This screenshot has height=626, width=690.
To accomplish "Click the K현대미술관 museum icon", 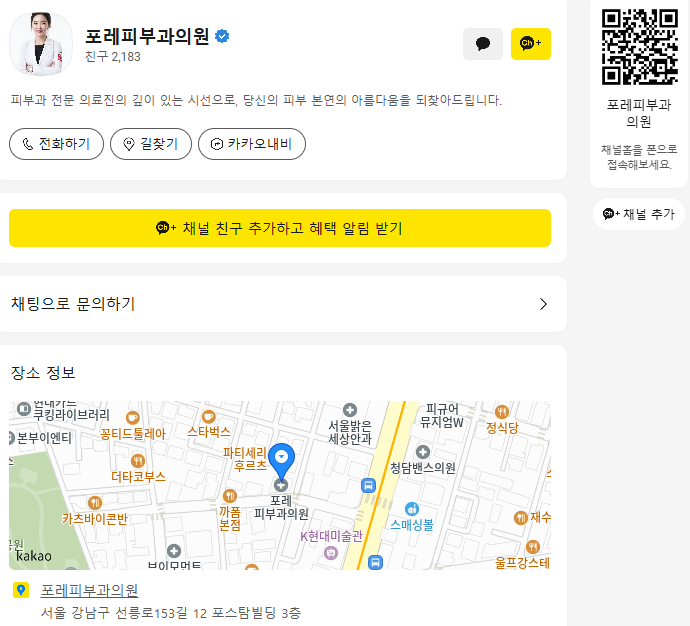I will (x=331, y=553).
